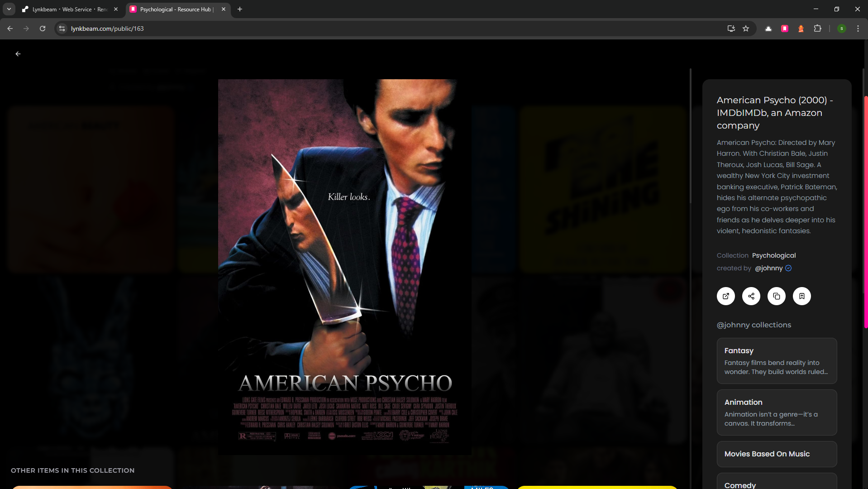The image size is (868, 489).
Task: Open the green profile avatar
Action: [842, 29]
